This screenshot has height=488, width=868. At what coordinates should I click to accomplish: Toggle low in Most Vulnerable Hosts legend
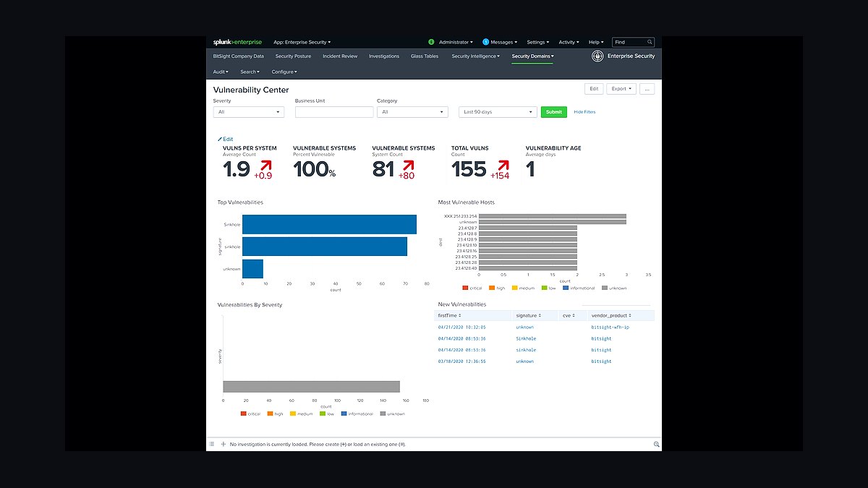[x=548, y=288]
